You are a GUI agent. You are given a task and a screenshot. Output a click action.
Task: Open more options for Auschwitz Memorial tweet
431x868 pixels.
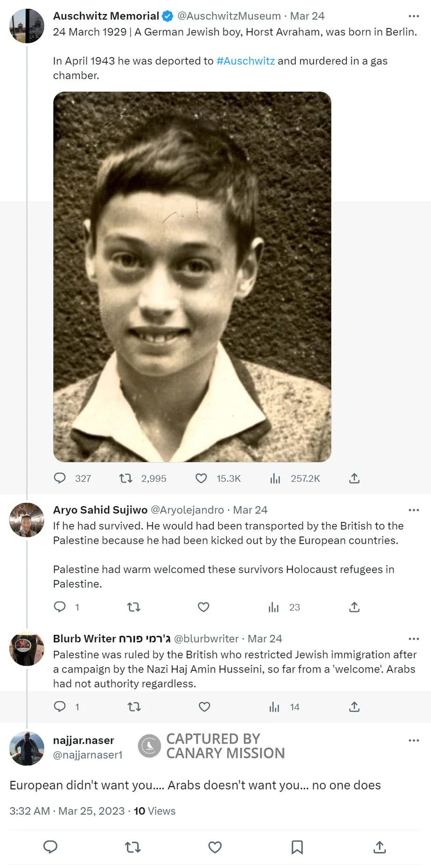(414, 16)
